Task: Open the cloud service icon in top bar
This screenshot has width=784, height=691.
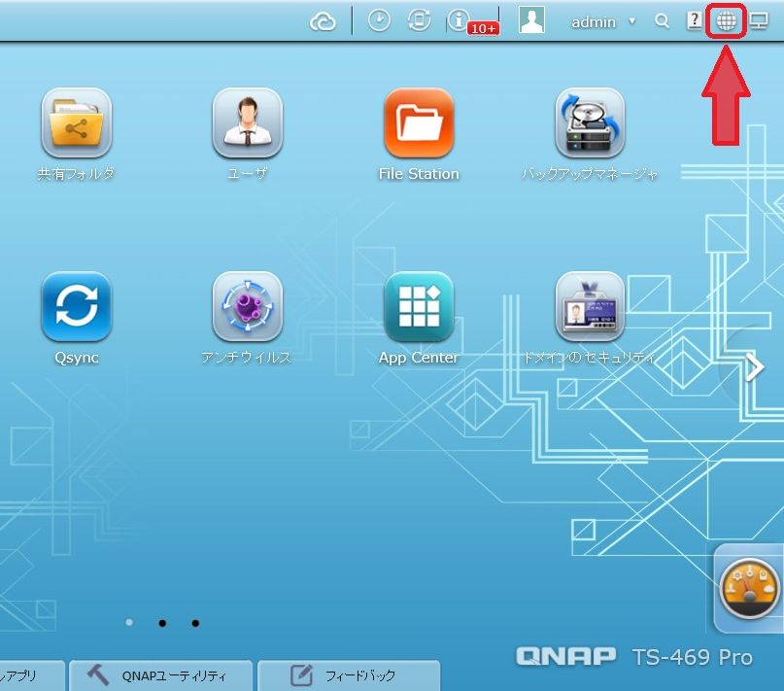Action: tap(323, 22)
